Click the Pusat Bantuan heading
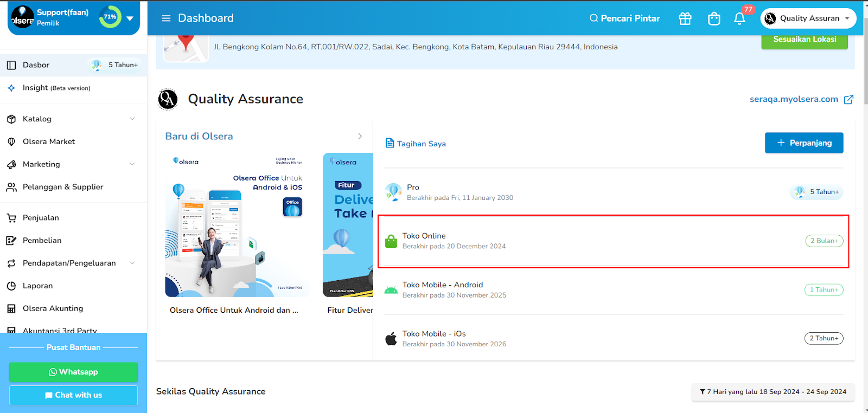 click(73, 347)
